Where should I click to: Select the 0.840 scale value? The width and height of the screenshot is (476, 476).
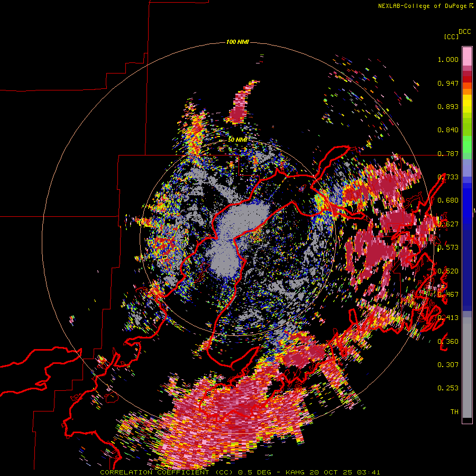(448, 130)
